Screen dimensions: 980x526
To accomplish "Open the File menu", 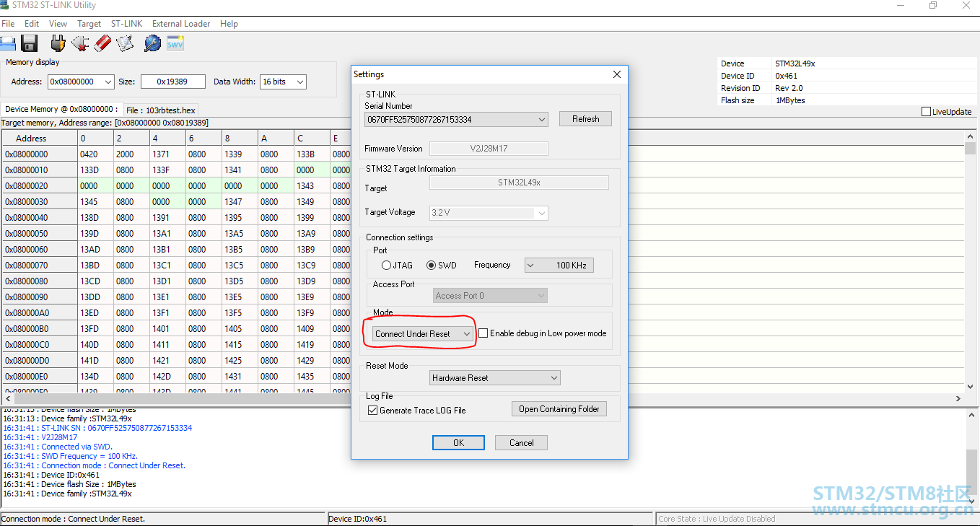I will (x=8, y=24).
